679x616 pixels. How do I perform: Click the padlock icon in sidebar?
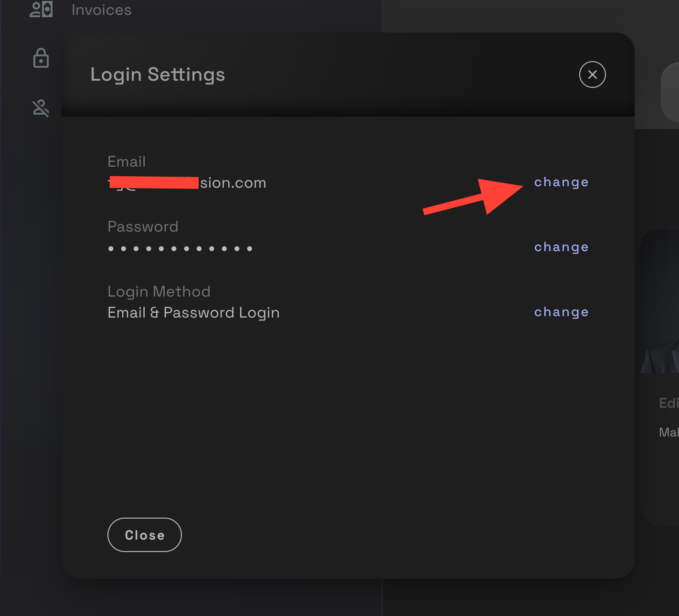[41, 58]
